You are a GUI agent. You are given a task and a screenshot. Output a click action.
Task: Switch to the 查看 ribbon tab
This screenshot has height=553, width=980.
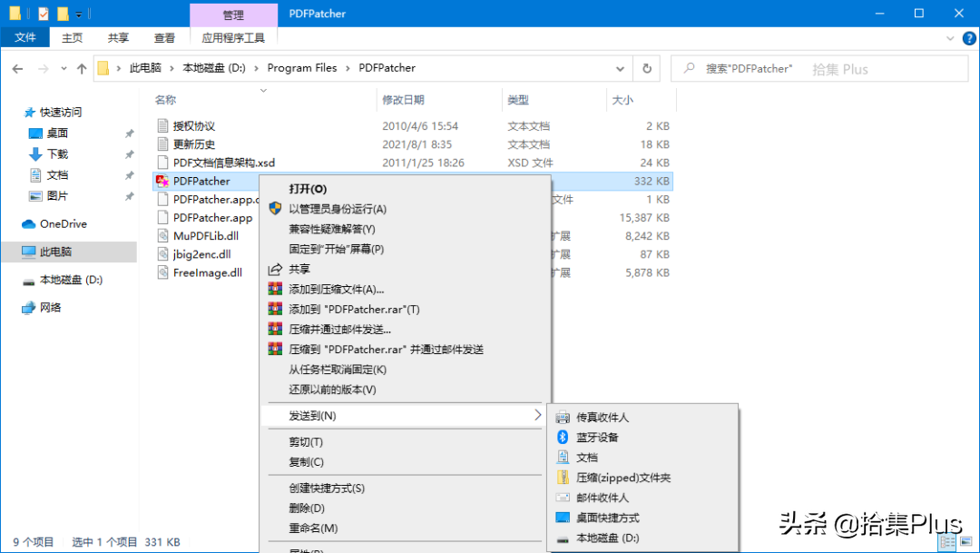click(164, 37)
